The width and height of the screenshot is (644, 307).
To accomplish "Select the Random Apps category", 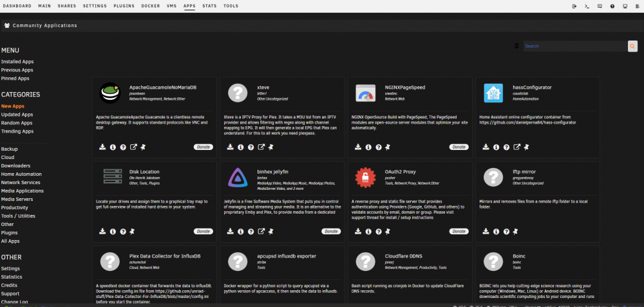I will [x=17, y=123].
